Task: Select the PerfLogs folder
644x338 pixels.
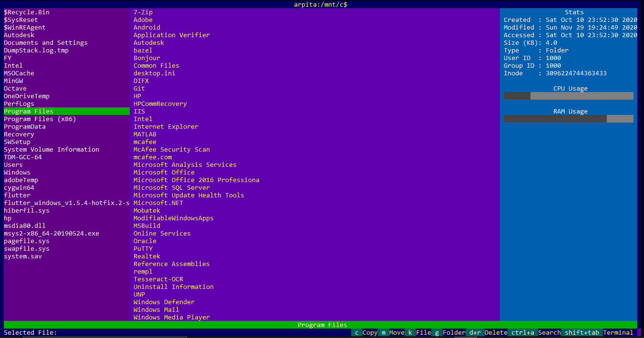Action: [19, 103]
